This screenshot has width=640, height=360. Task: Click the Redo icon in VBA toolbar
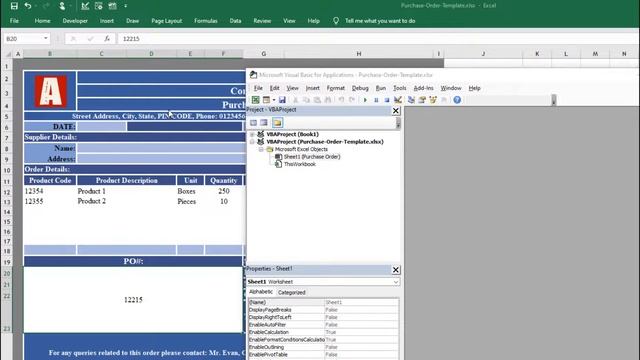[352, 100]
